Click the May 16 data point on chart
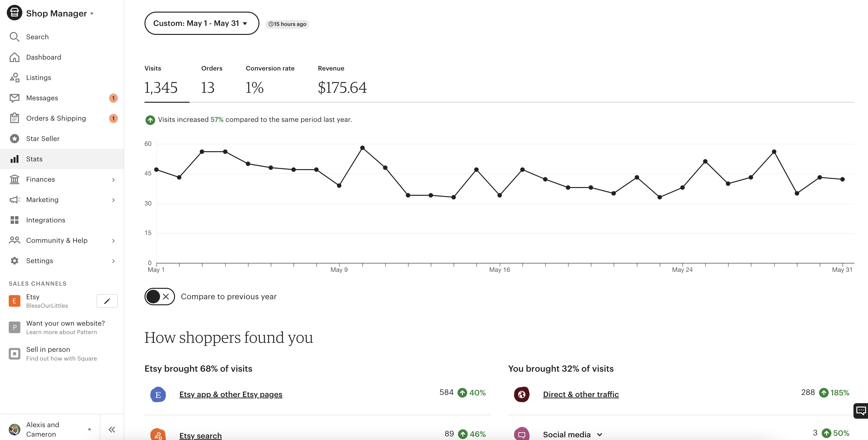The image size is (868, 440). 500,195
